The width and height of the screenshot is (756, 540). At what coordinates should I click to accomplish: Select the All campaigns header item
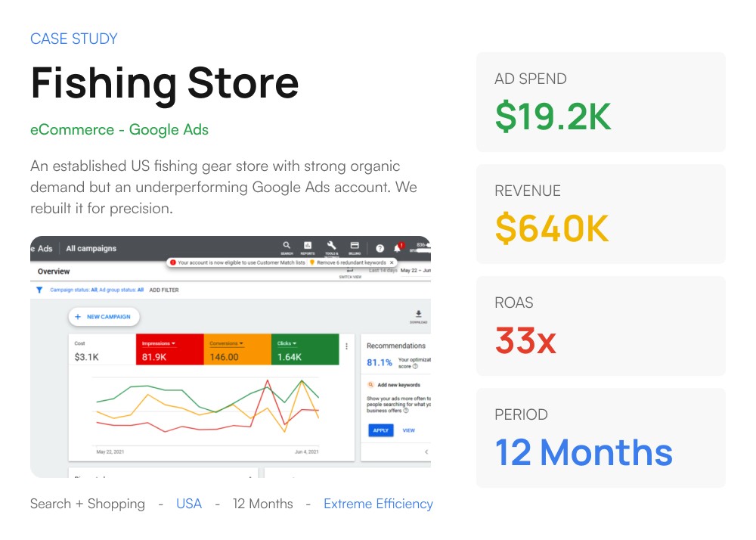(91, 248)
